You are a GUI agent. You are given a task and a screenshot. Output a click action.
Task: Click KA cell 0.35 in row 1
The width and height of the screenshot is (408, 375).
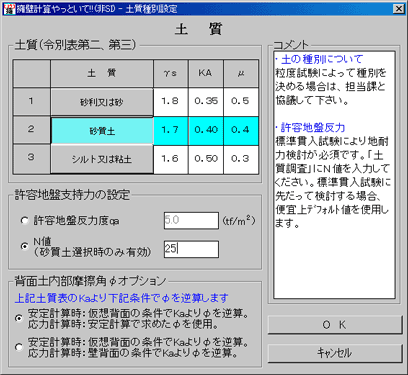click(206, 102)
